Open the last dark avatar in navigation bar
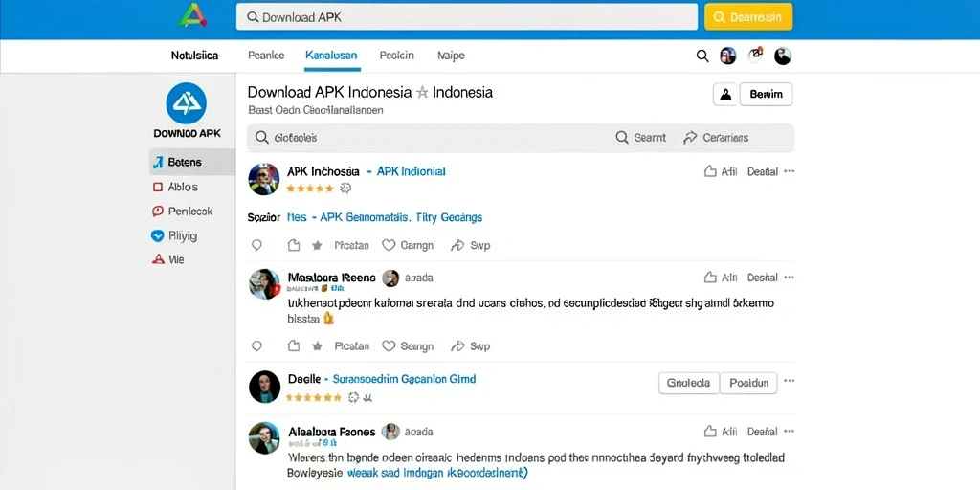Screen dimensions: 980x490 783,56
